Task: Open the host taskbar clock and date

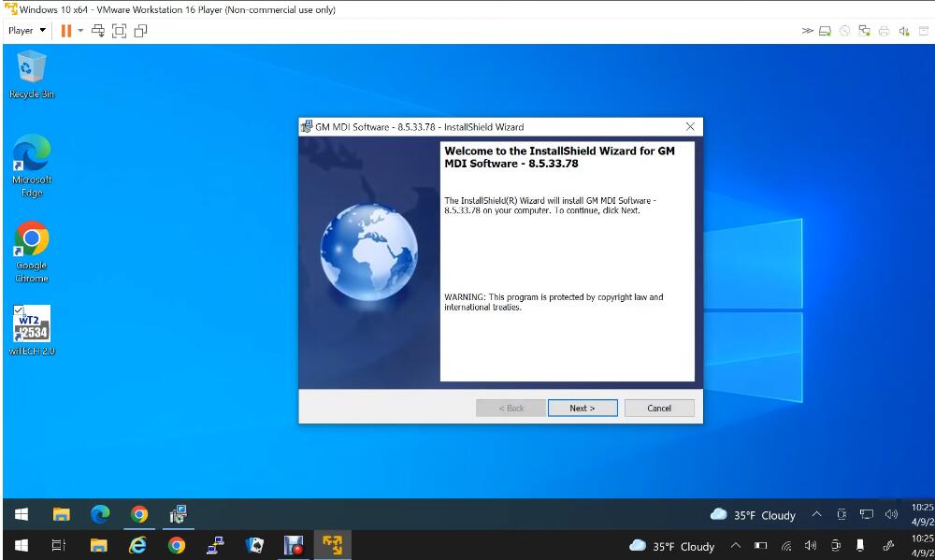Action: (x=923, y=546)
